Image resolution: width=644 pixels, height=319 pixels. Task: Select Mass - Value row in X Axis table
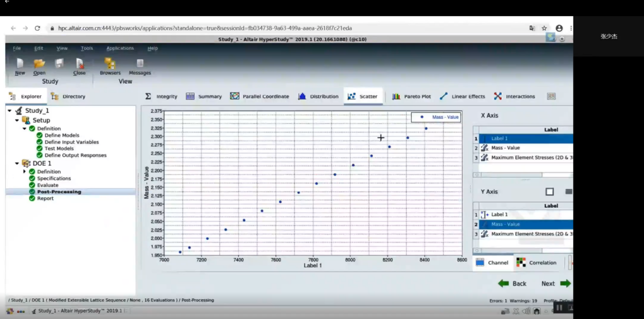click(526, 148)
